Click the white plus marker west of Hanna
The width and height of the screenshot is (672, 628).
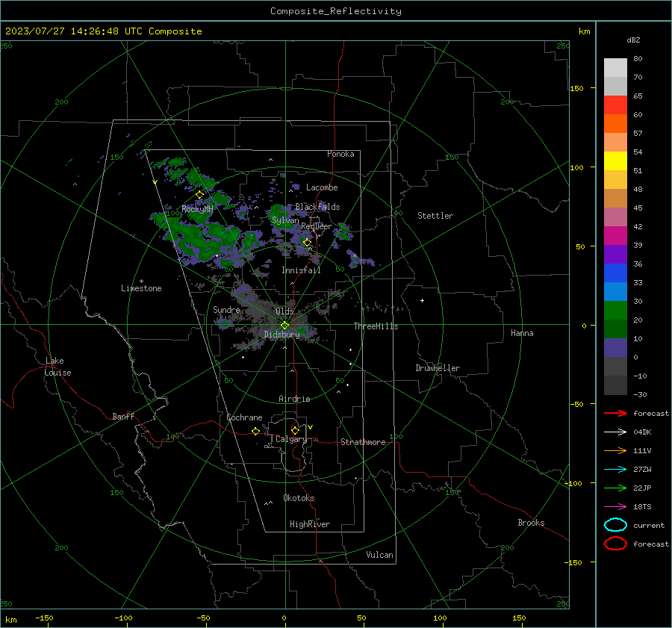pos(422,300)
